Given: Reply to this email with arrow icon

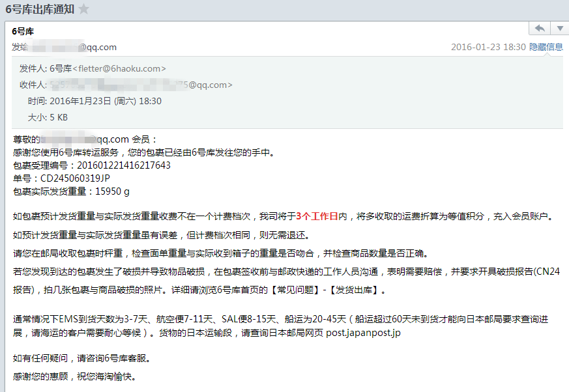Looking at the screenshot, I should pos(540,28).
